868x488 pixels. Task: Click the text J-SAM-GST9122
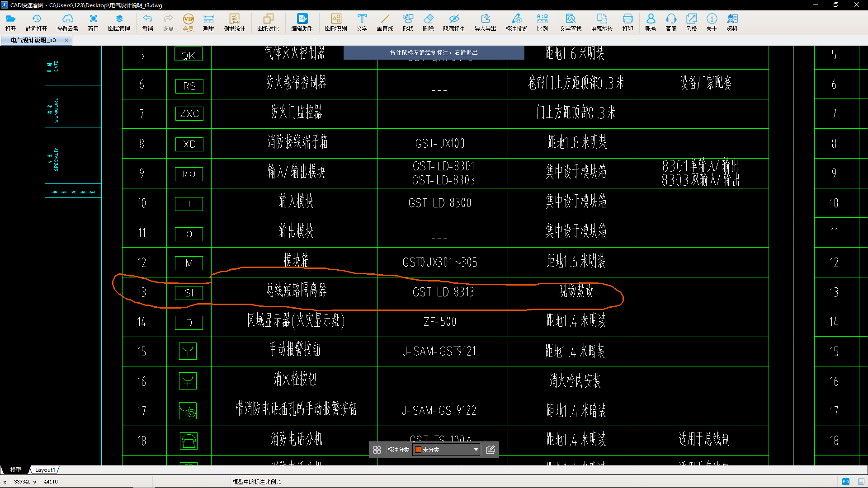tap(439, 411)
